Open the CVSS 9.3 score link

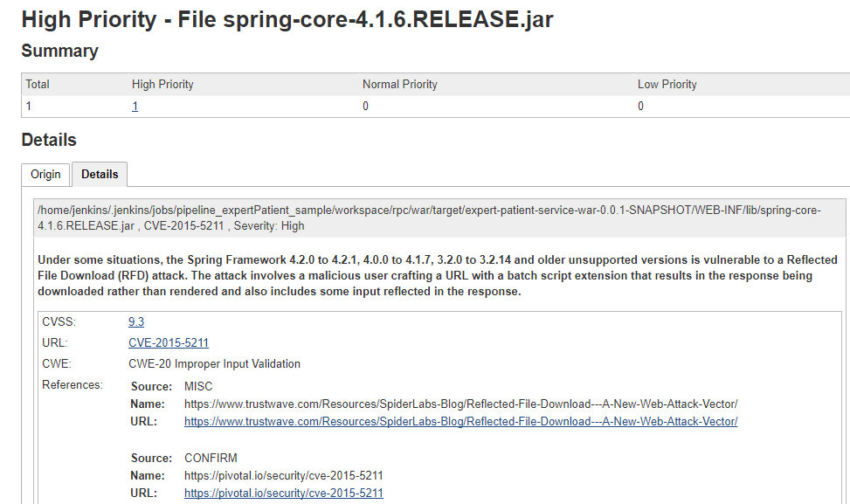point(136,322)
